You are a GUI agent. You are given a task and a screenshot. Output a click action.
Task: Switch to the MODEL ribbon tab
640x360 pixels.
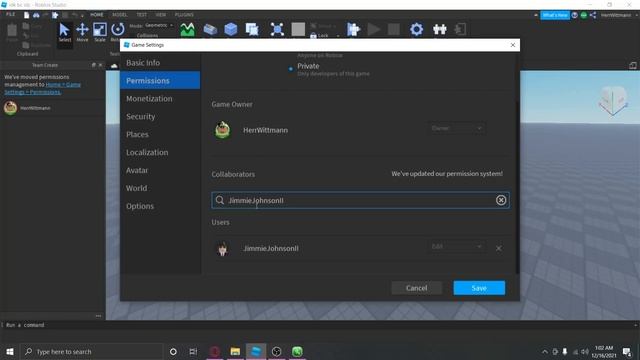coord(120,15)
